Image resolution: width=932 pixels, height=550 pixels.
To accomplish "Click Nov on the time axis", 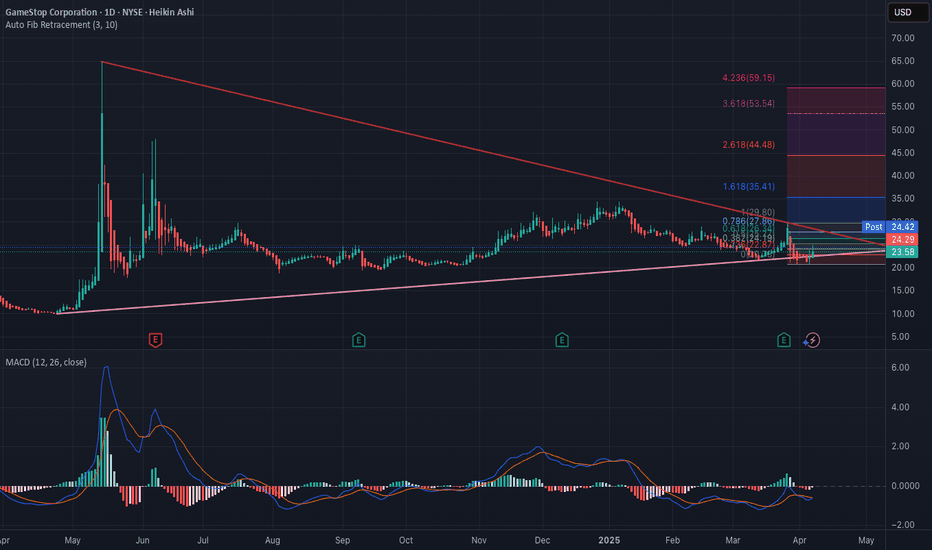I will (478, 540).
